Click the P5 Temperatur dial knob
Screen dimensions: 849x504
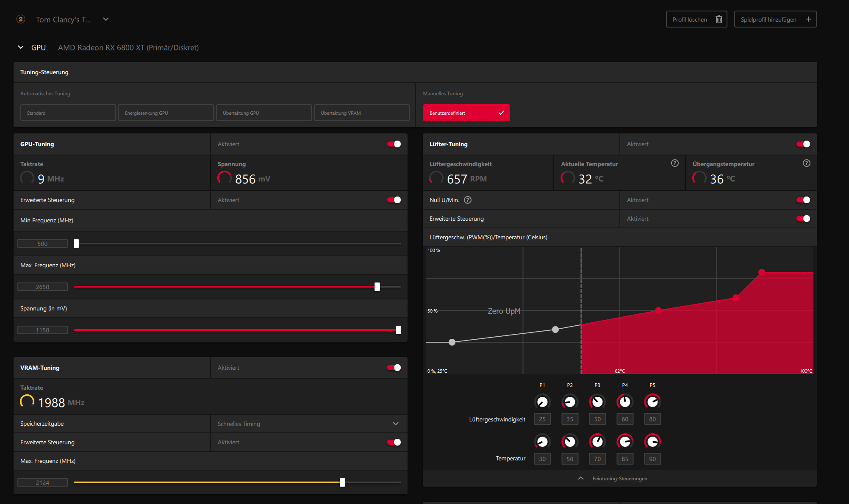(x=652, y=442)
